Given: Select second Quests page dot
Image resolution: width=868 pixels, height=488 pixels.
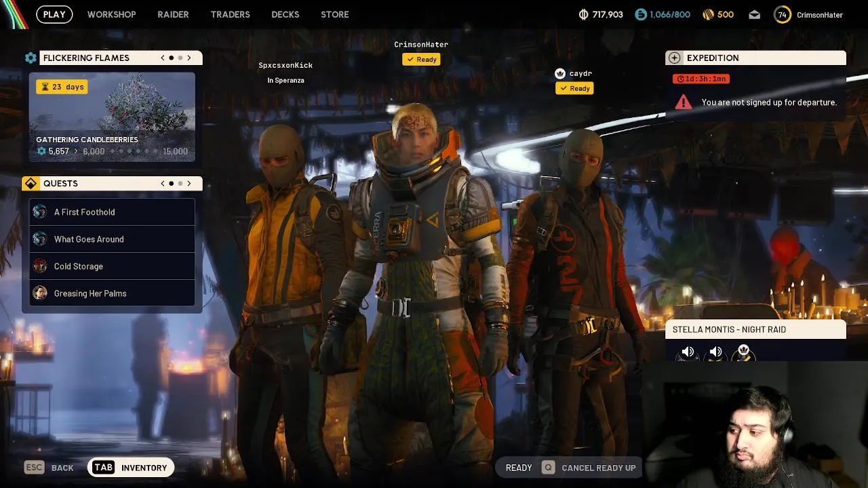Looking at the screenshot, I should coord(180,184).
